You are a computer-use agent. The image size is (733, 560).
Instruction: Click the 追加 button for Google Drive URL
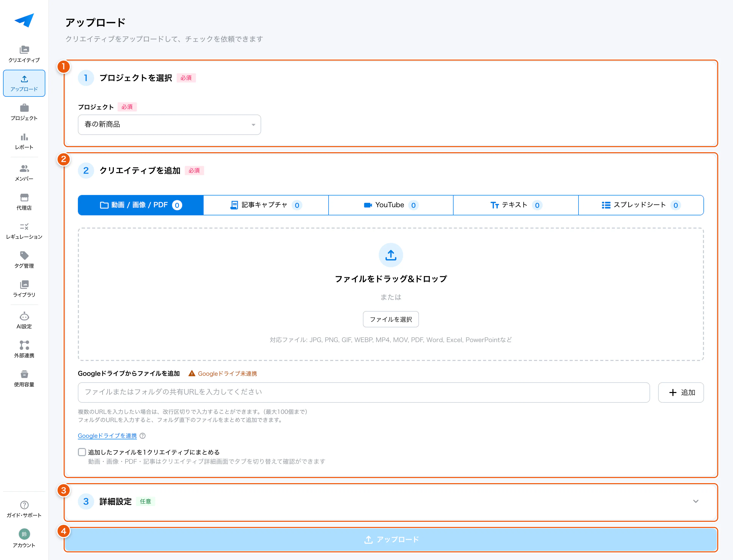pos(681,392)
